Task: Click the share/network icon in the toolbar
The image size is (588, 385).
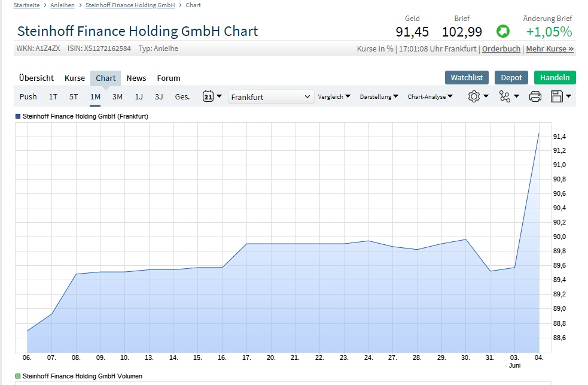Action: [505, 96]
